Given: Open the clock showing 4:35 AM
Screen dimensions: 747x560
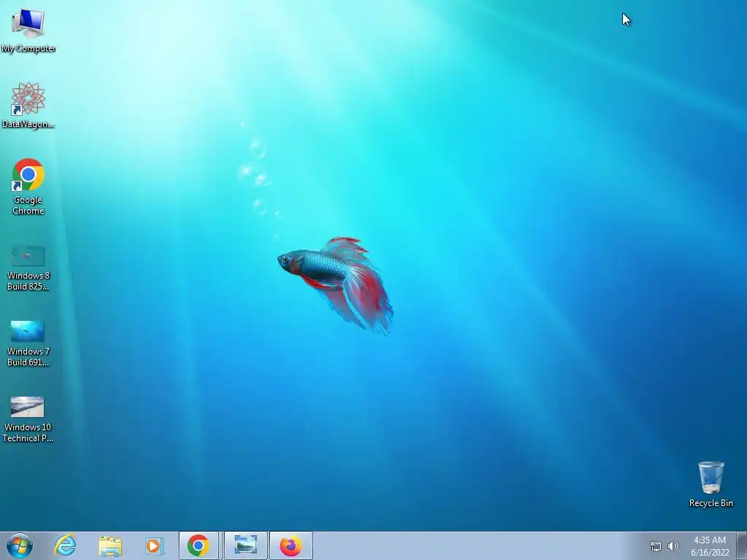Looking at the screenshot, I should 710,546.
